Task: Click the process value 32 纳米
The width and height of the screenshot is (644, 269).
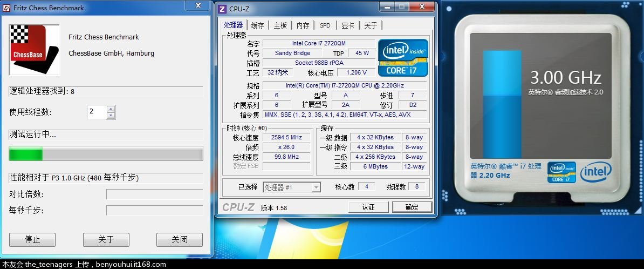Action: [278, 72]
